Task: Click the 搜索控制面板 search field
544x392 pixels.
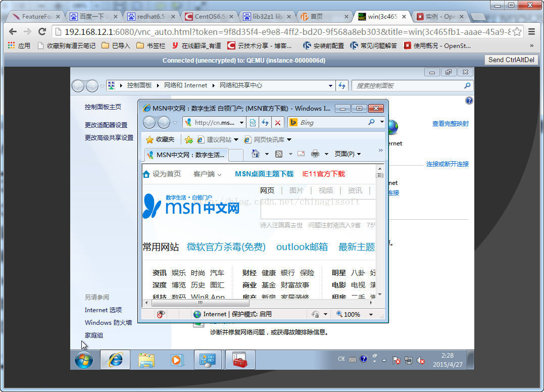Action: click(x=413, y=85)
